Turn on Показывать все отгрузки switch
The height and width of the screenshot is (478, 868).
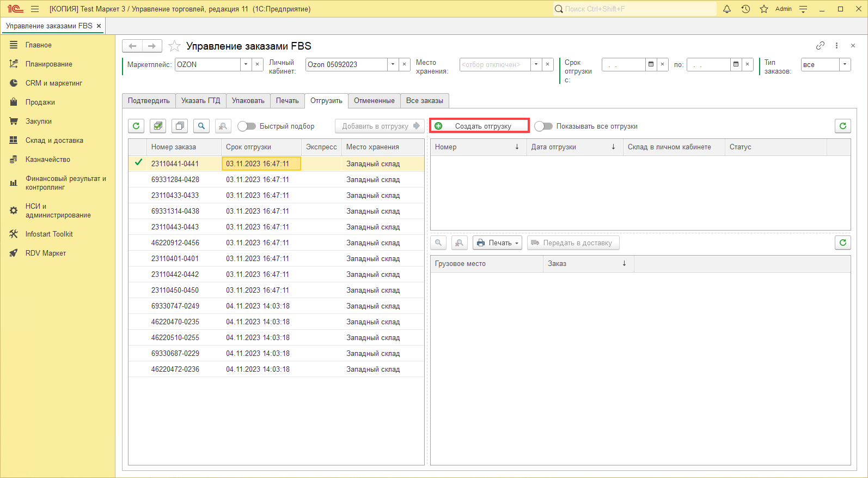(543, 126)
